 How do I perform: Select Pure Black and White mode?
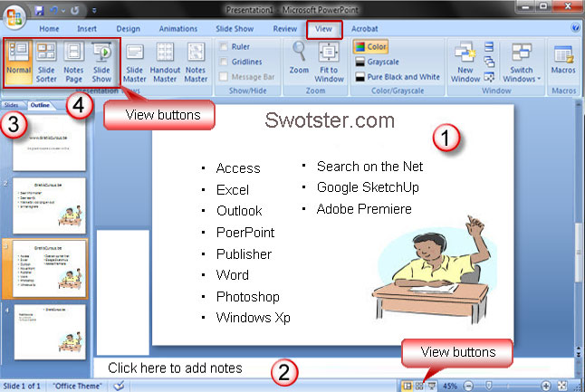click(398, 77)
